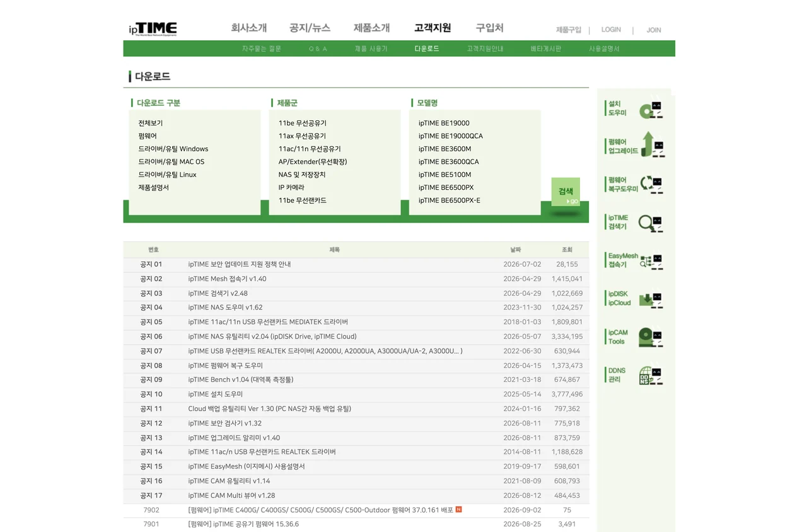Go to 베타게시판 submenu
The width and height of the screenshot is (807, 532).
click(545, 49)
